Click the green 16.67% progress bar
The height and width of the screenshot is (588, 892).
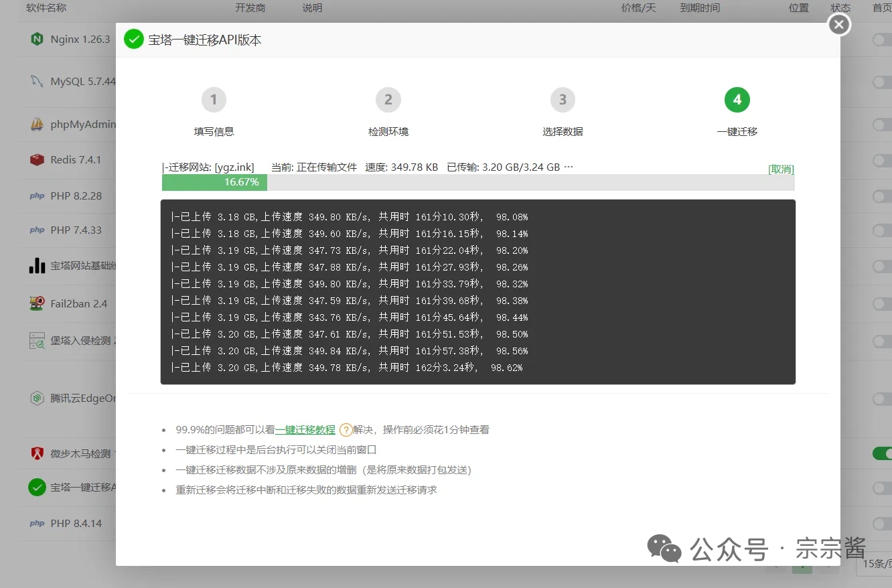[214, 182]
